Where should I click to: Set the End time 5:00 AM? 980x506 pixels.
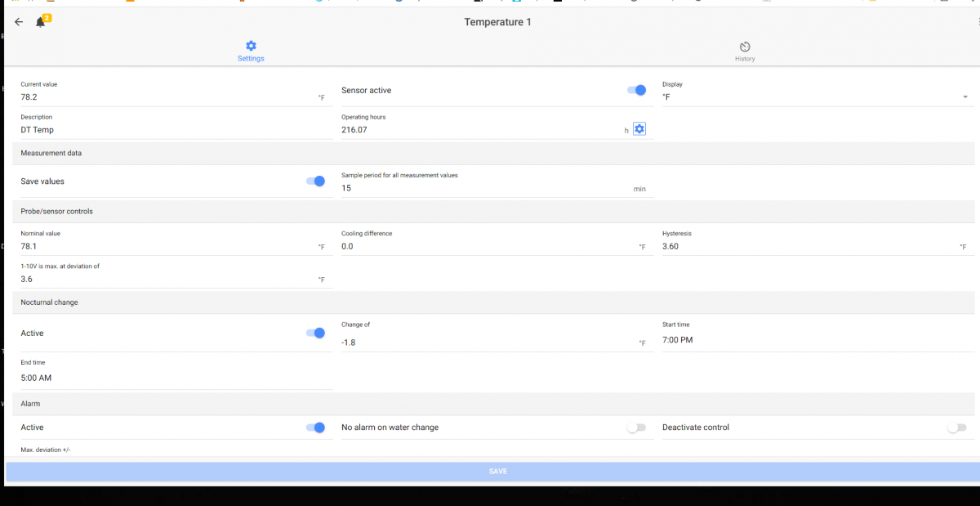[x=176, y=378]
